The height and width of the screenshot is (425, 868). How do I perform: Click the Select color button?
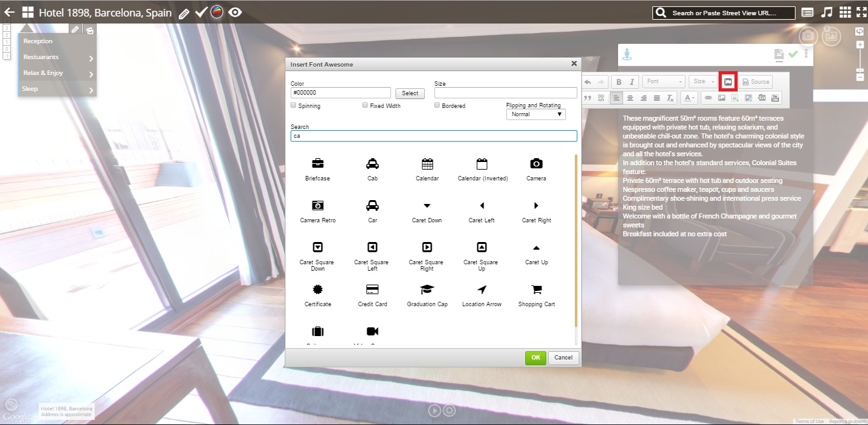(x=410, y=93)
